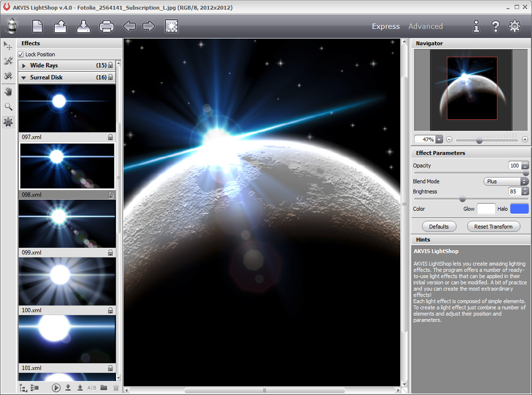Image resolution: width=532 pixels, height=395 pixels.
Task: Select the 099.xml effect thumbnail
Action: tap(67, 224)
